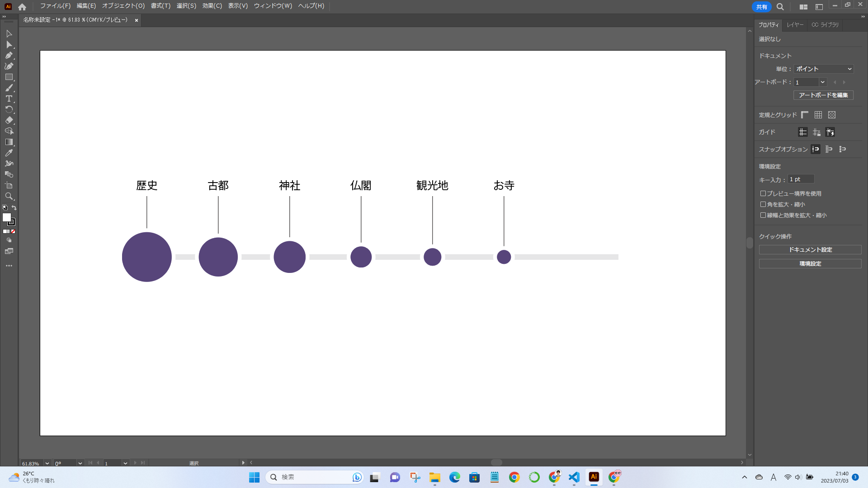Screen dimensions: 868x488
Task: Select the Type tool
Action: click(9, 99)
